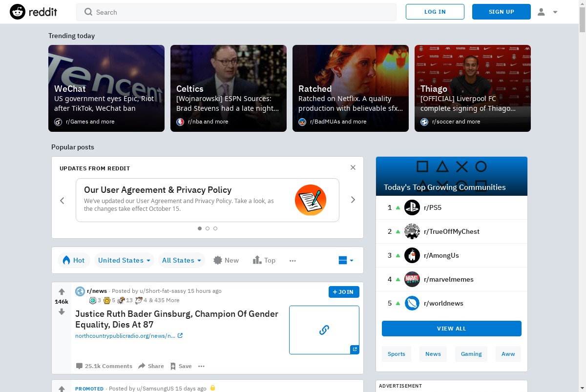This screenshot has height=392, width=586.
Task: Open the Justice Ruth Bader Ginsburg post title
Action: click(x=177, y=319)
